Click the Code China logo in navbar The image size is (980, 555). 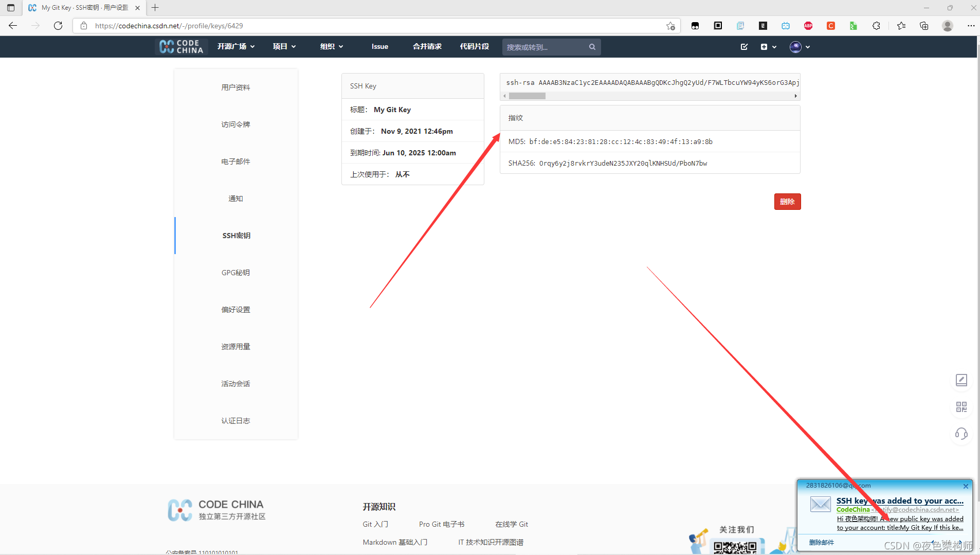pos(182,47)
